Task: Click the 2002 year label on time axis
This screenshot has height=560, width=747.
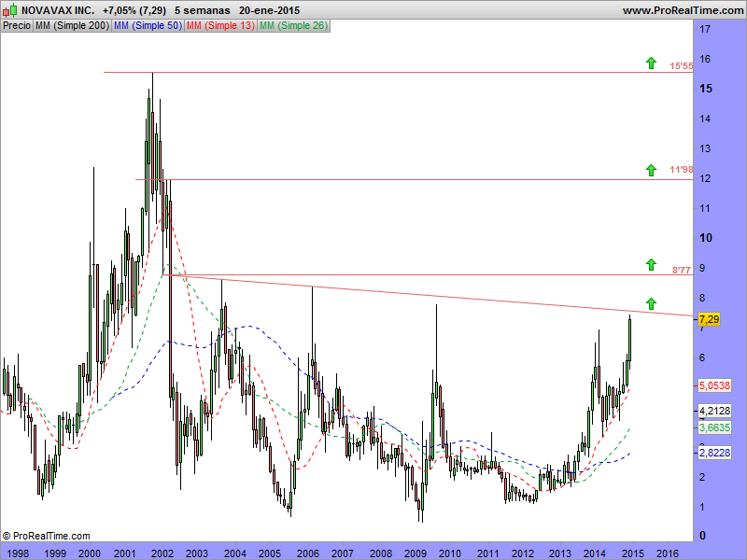Action: pyautogui.click(x=162, y=553)
